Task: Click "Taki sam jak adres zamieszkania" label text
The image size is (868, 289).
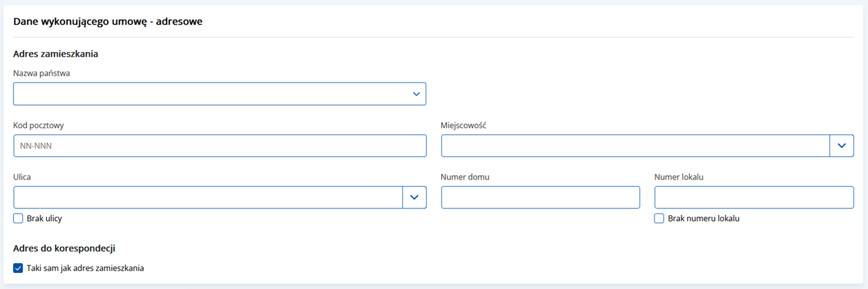Action: tap(85, 269)
